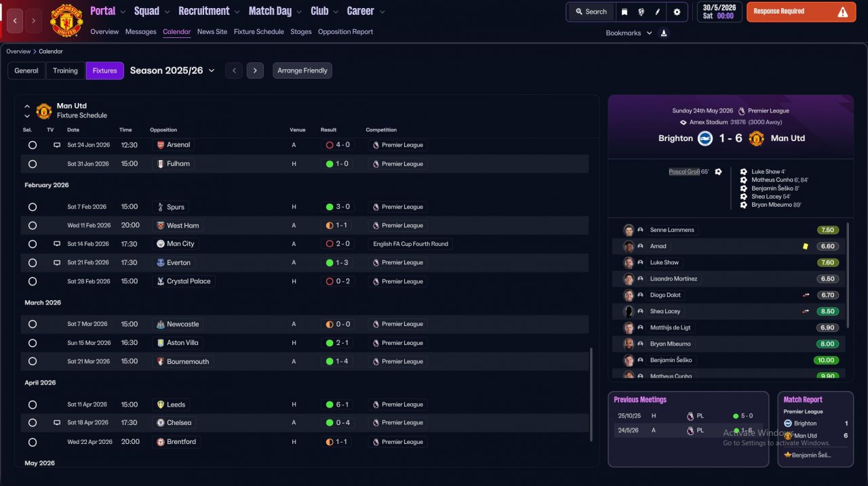Click the Search button
Viewport: 868px width, 486px height.
coord(590,12)
